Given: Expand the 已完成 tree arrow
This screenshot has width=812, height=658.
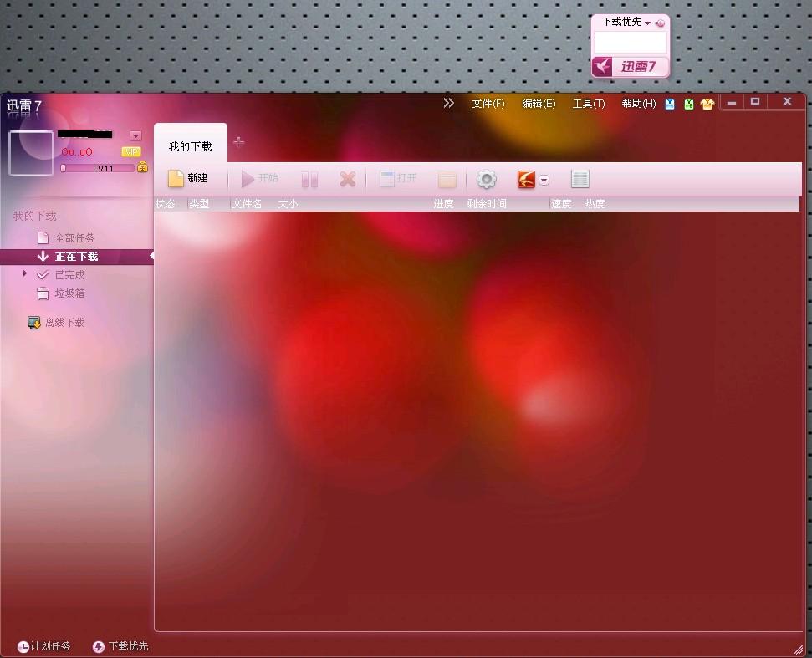Looking at the screenshot, I should coord(24,273).
